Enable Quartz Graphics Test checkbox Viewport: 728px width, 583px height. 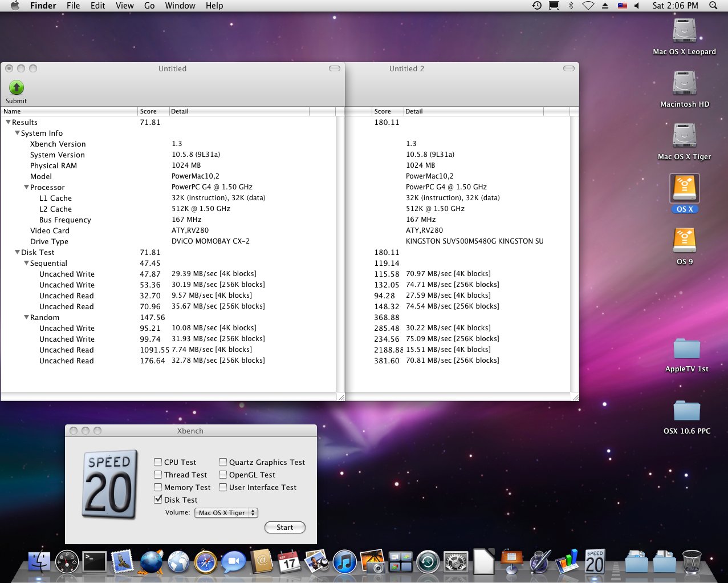[223, 462]
